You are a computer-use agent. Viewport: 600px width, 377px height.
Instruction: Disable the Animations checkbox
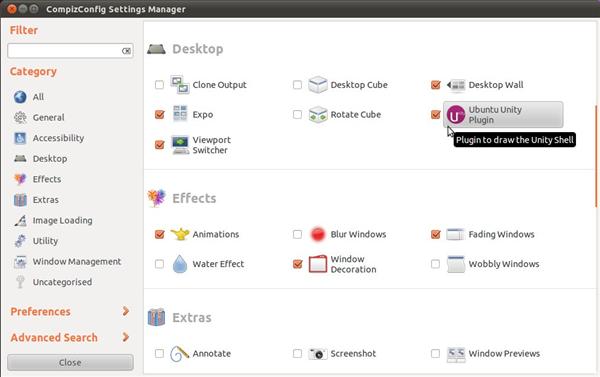click(160, 234)
